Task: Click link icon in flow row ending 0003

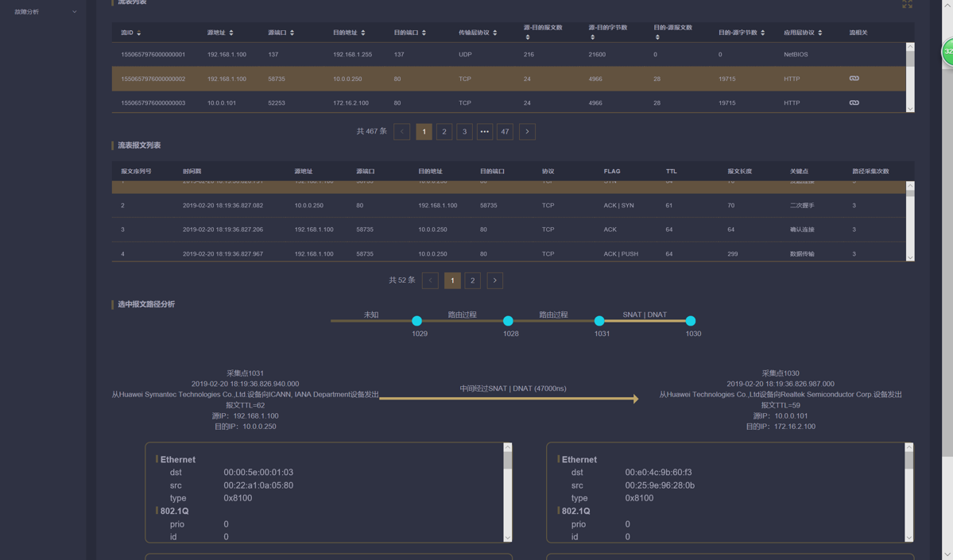Action: point(854,102)
